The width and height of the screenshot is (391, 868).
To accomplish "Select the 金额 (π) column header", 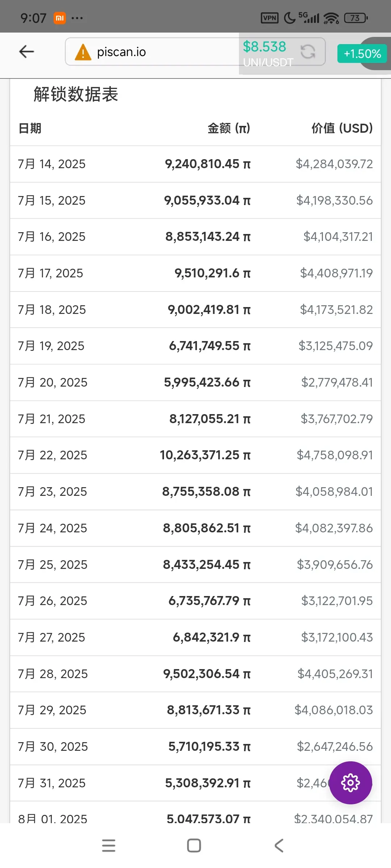I will (x=229, y=128).
